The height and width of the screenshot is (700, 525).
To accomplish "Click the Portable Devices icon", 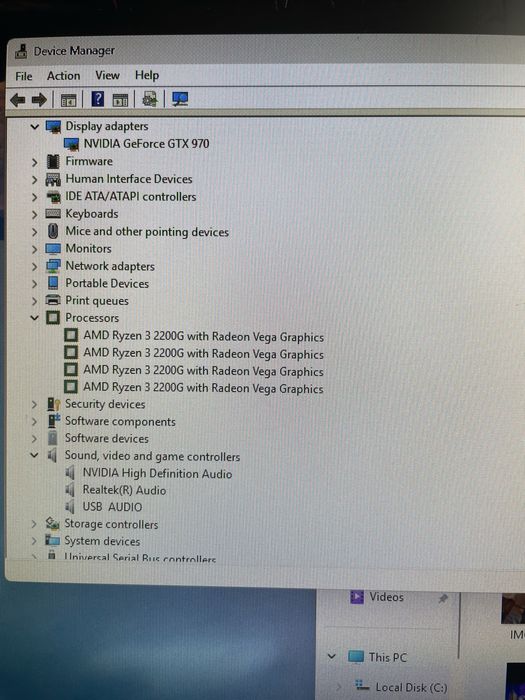I will point(53,283).
